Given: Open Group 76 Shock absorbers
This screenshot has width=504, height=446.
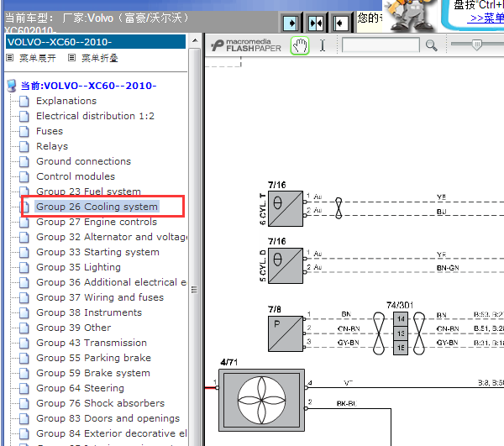Looking at the screenshot, I should click(100, 403).
